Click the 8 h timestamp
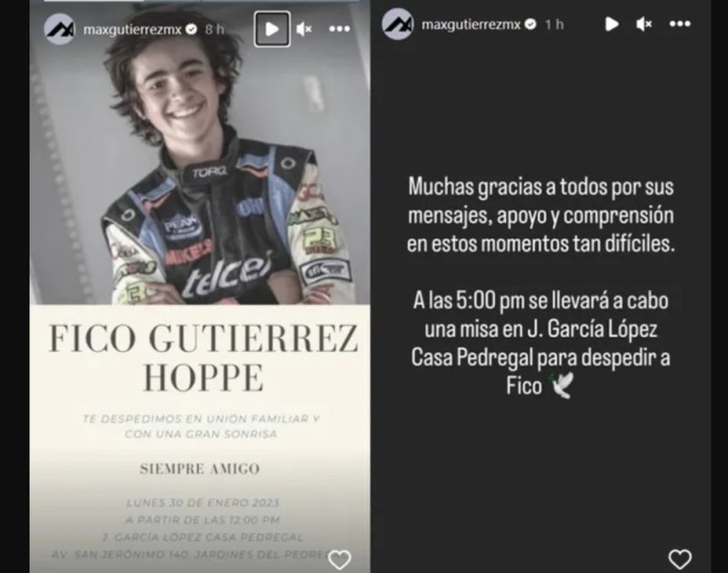 pos(215,29)
